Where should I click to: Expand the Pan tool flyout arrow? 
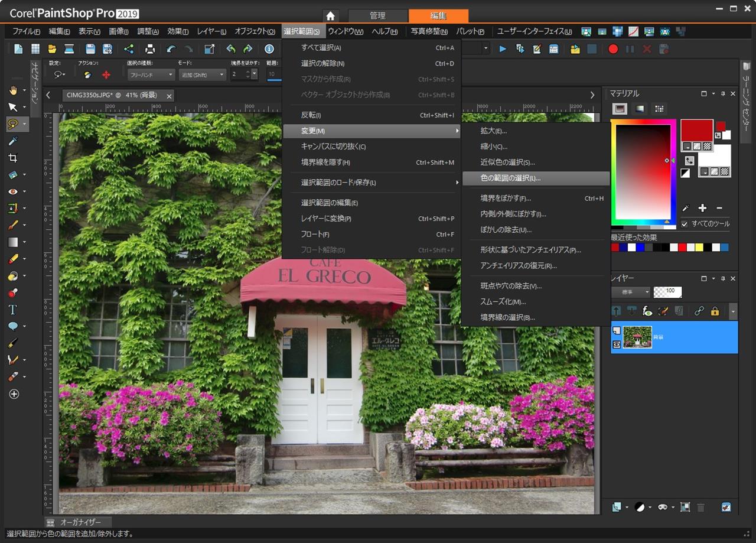25,90
